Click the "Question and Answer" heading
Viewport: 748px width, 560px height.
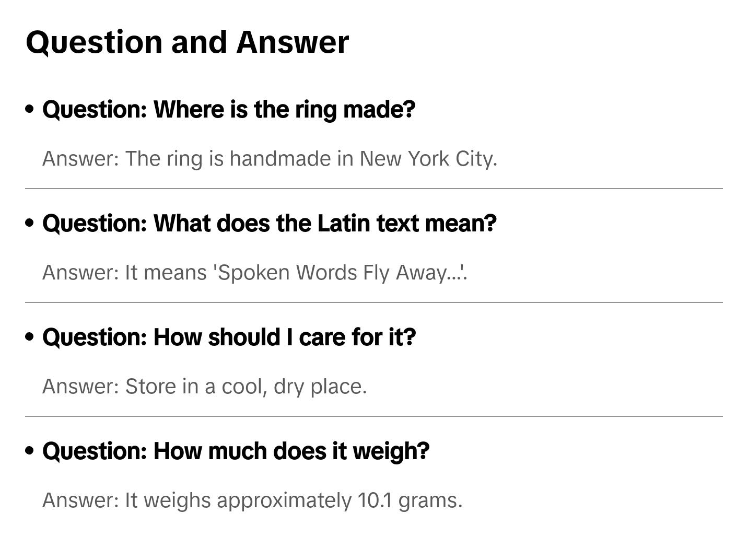187,42
